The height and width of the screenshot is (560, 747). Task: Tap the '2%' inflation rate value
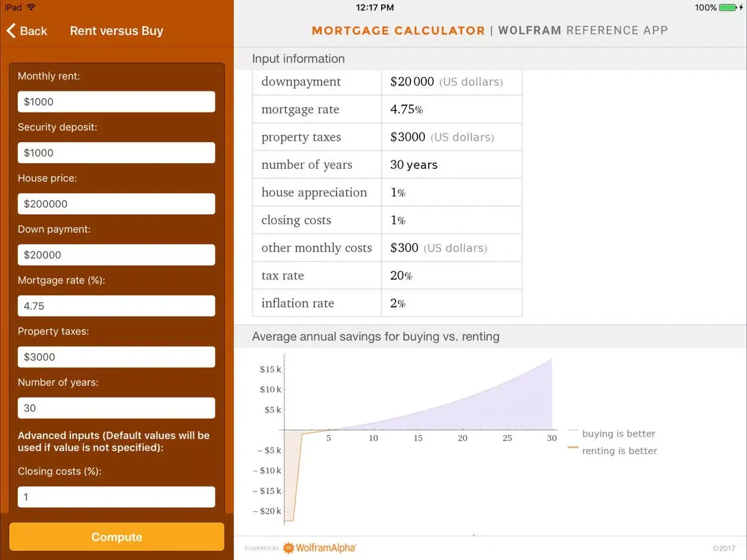[398, 303]
